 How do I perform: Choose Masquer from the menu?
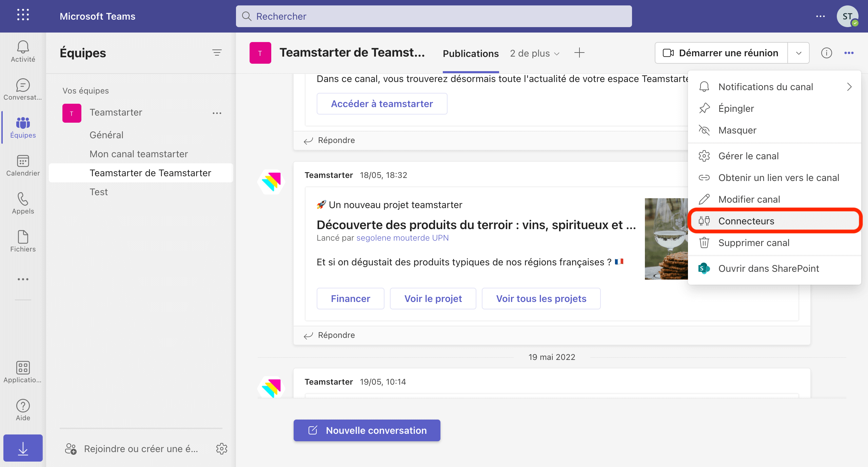[x=775, y=130]
